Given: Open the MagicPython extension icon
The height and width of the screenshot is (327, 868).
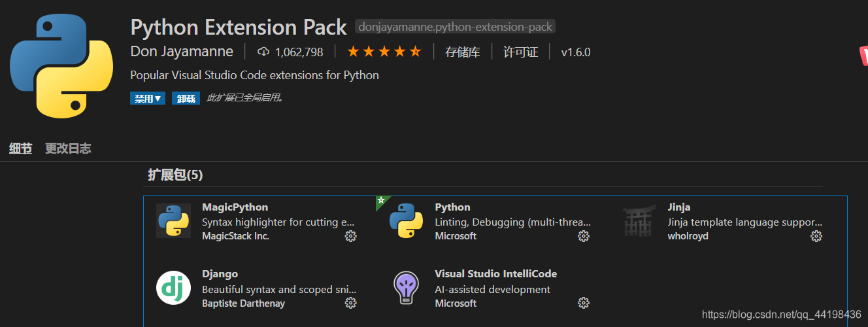Looking at the screenshot, I should (173, 220).
